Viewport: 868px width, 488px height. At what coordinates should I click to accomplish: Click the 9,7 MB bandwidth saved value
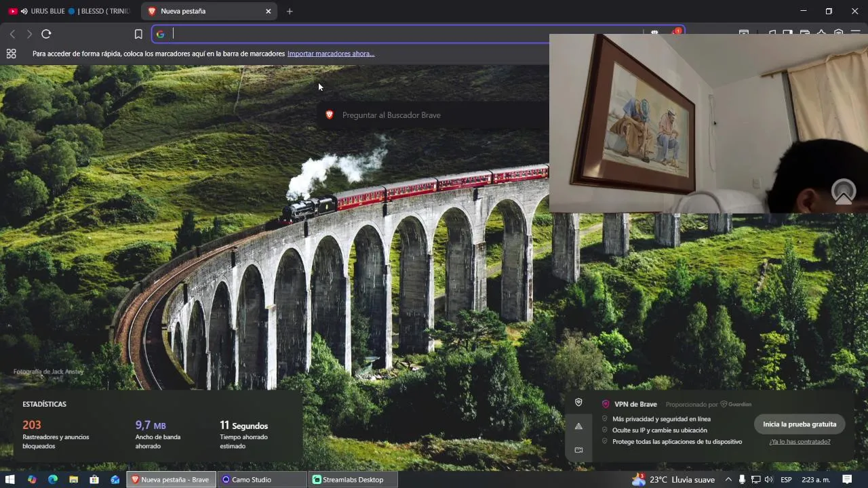pos(151,425)
